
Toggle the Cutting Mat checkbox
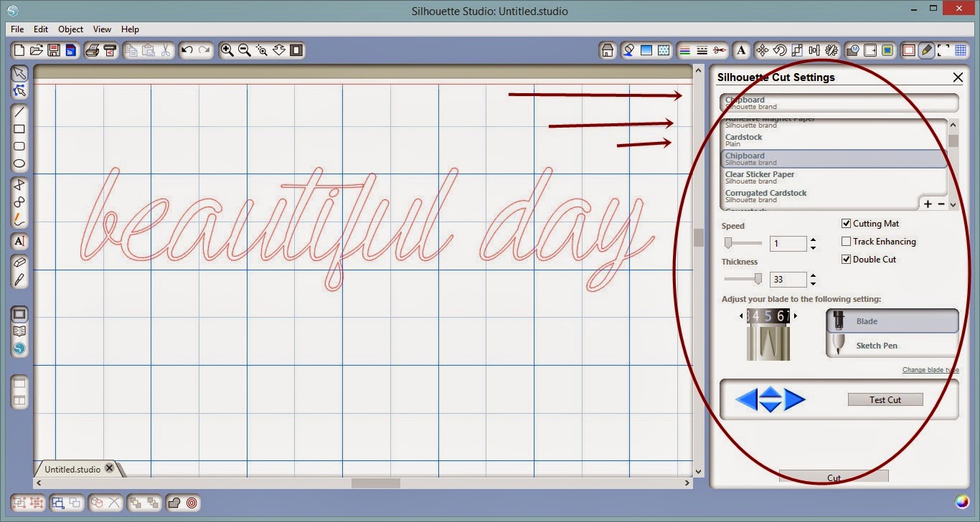[x=847, y=224]
